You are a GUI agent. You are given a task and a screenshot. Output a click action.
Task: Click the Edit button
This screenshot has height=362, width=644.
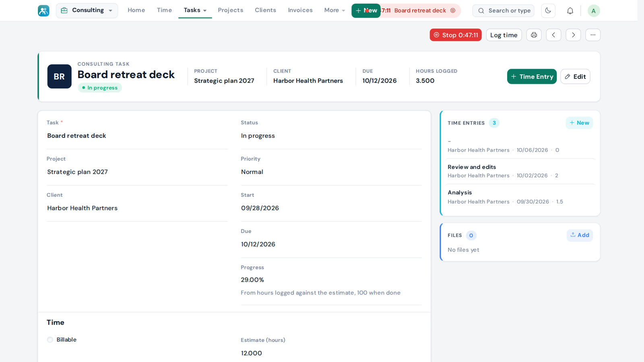click(x=575, y=76)
